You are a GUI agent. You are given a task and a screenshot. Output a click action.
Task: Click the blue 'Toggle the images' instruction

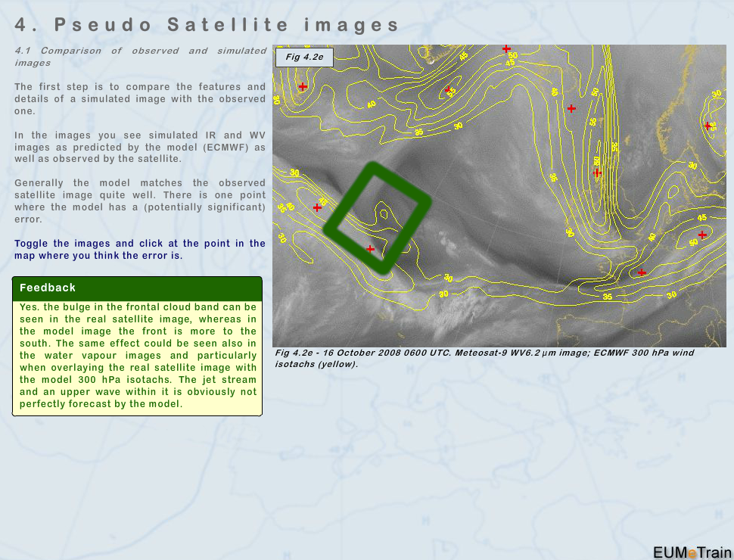pyautogui.click(x=140, y=249)
